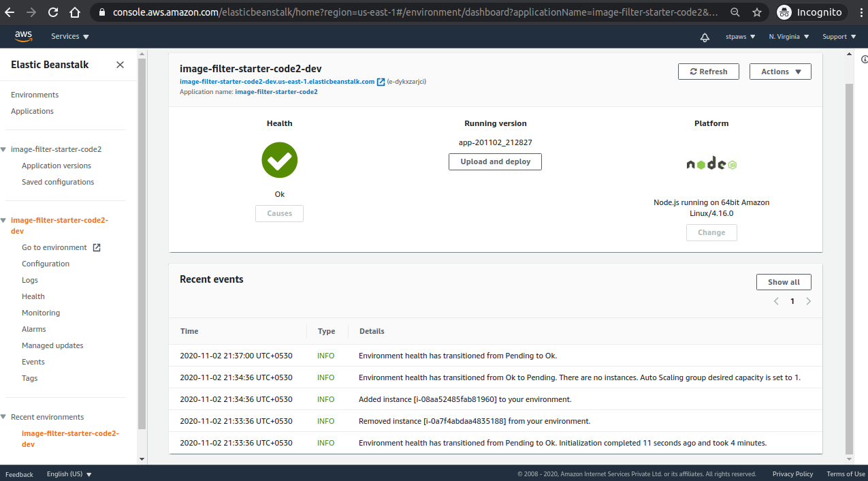Open Tags in the sidebar
The height and width of the screenshot is (481, 868).
pyautogui.click(x=30, y=378)
